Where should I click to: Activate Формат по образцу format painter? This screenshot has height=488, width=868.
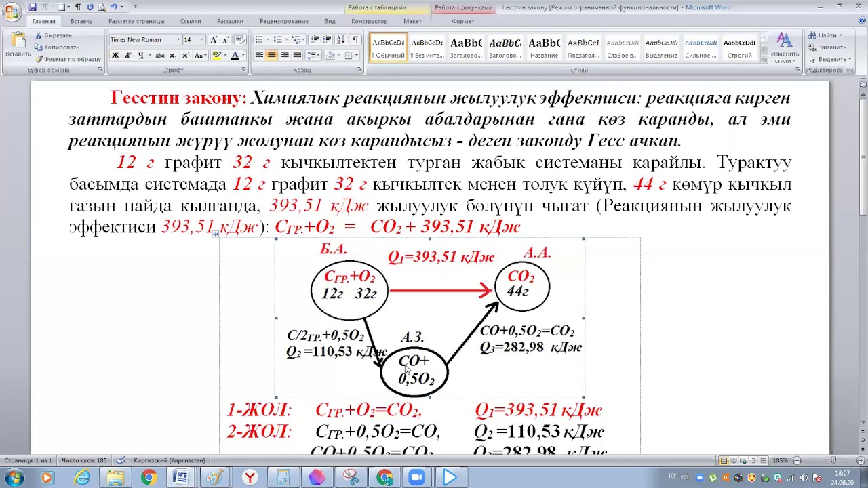click(x=68, y=59)
